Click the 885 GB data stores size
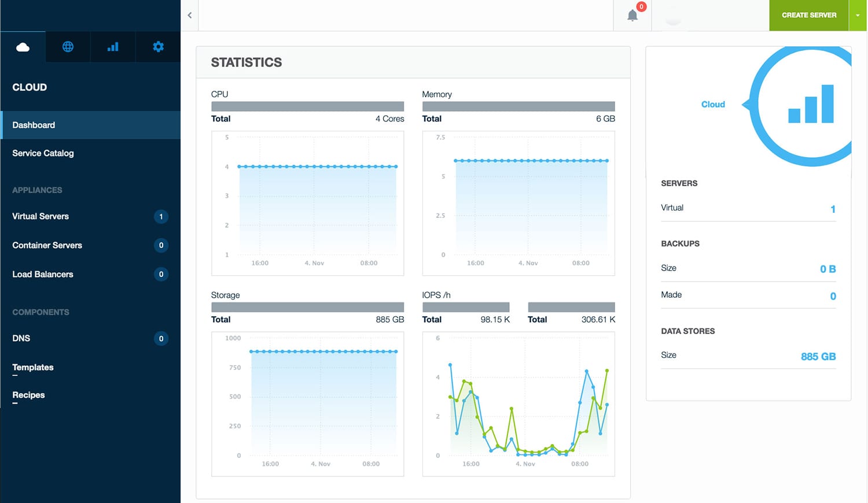The height and width of the screenshot is (503, 868). click(x=818, y=357)
